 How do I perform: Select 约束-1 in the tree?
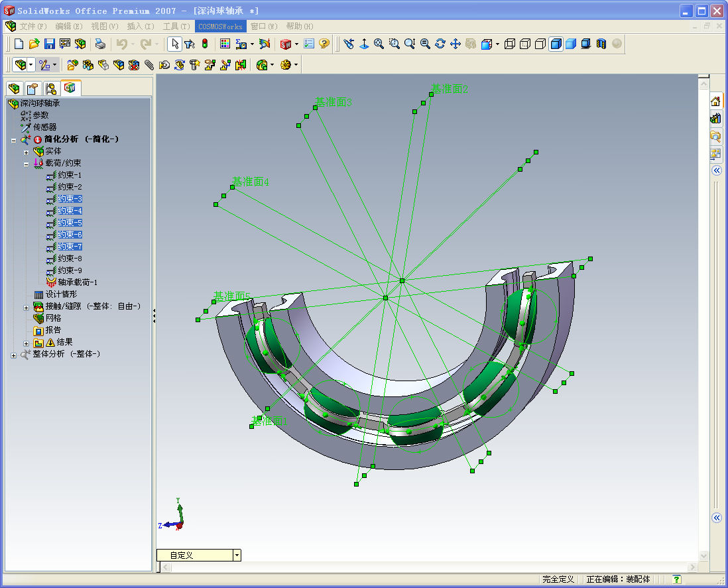[x=70, y=175]
